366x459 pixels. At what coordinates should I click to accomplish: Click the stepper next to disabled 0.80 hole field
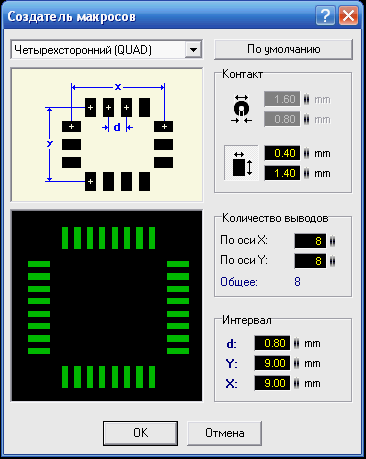click(306, 119)
